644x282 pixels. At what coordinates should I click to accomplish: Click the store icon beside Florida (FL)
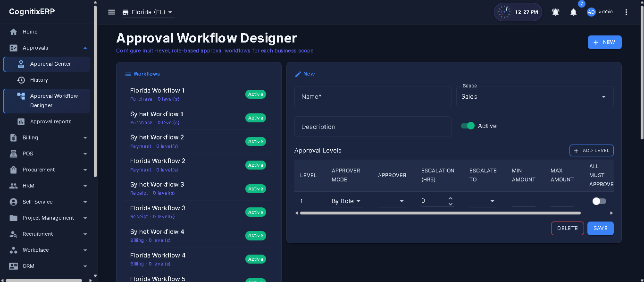click(x=125, y=12)
